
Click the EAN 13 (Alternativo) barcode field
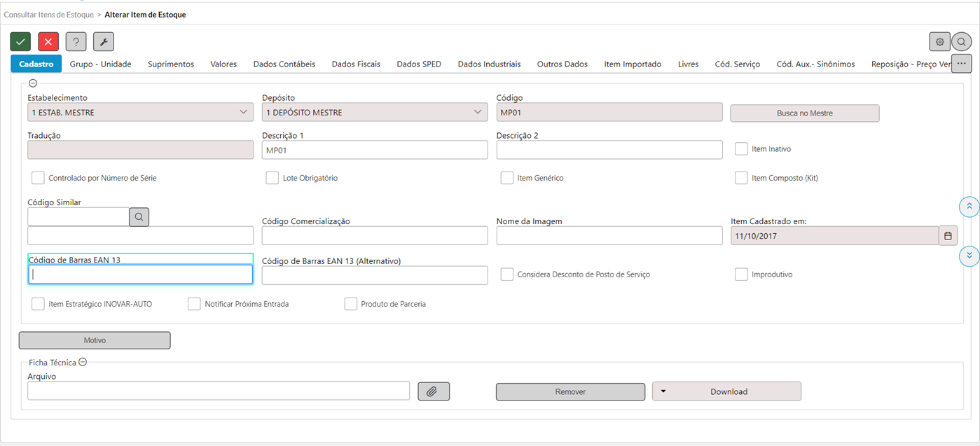375,275
